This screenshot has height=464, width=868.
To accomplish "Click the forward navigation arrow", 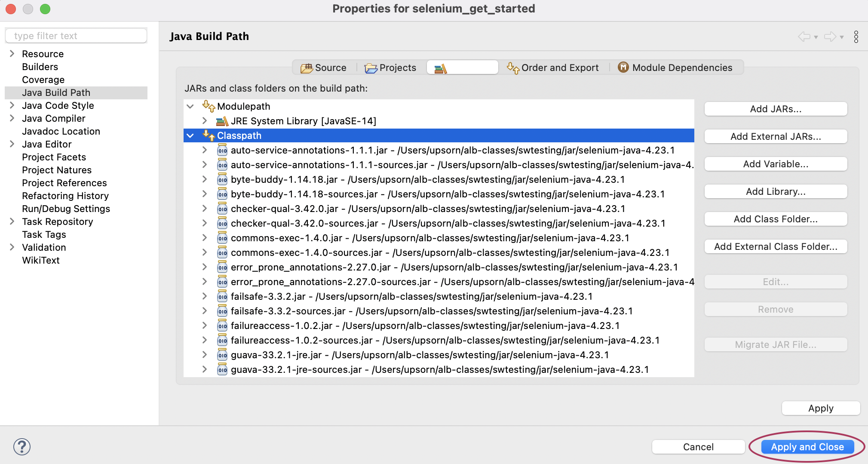I will (829, 37).
